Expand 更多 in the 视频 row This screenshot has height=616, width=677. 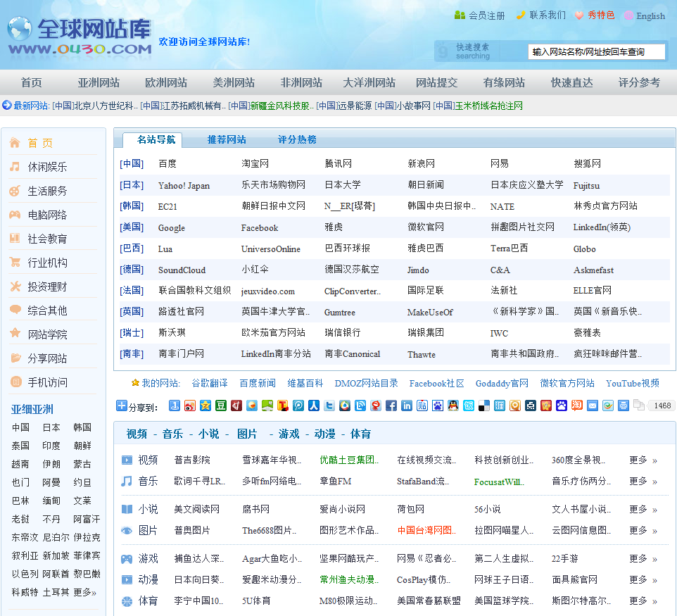[643, 460]
